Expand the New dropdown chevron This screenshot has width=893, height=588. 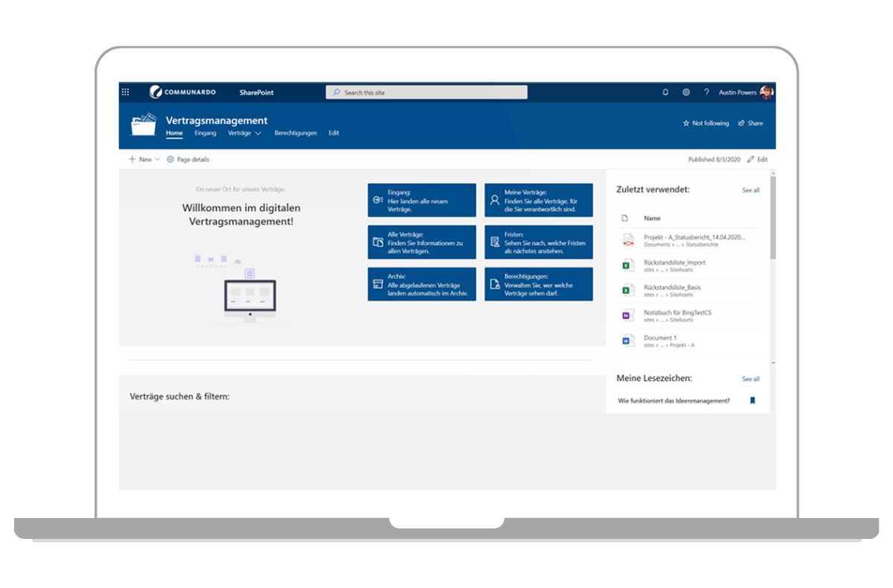[157, 159]
